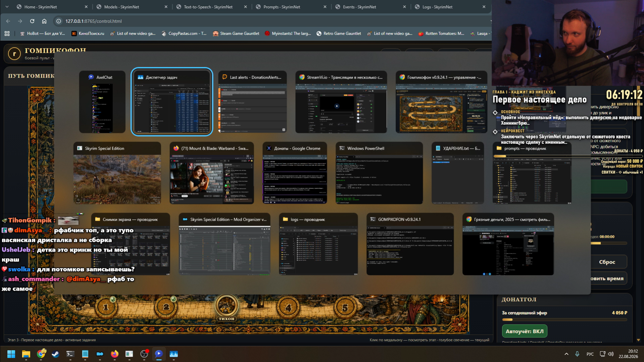Switch to Грязные деньги, 2025 Chrome window
Image resolution: width=644 pixels, height=362 pixels.
(508, 244)
